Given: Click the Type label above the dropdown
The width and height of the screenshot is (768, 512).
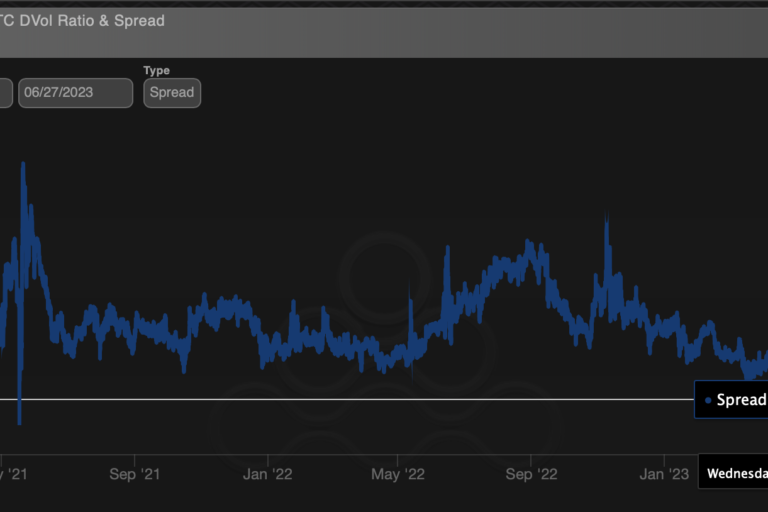Looking at the screenshot, I should pos(157,70).
